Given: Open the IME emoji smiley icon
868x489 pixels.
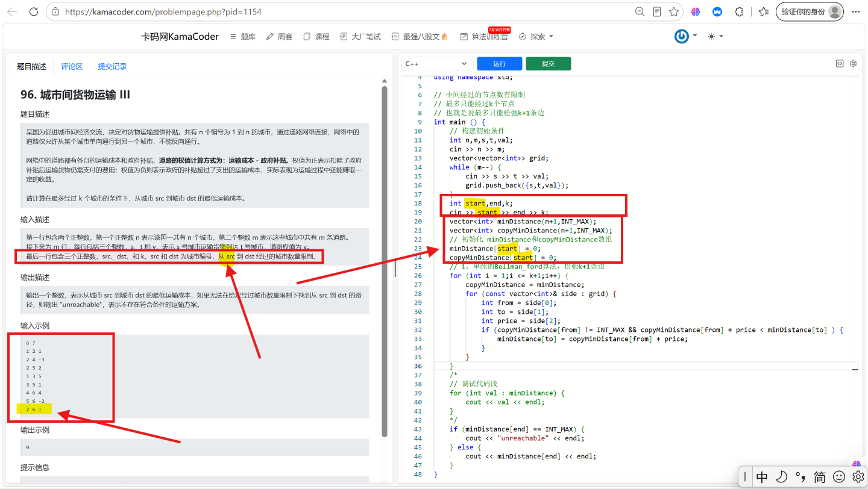Looking at the screenshot, I should 839,477.
